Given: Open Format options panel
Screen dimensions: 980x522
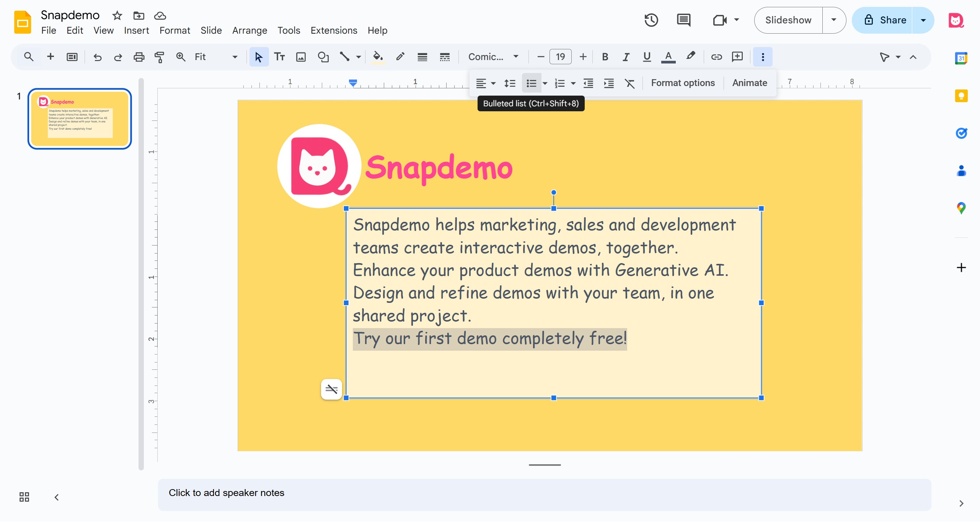Looking at the screenshot, I should click(x=683, y=83).
